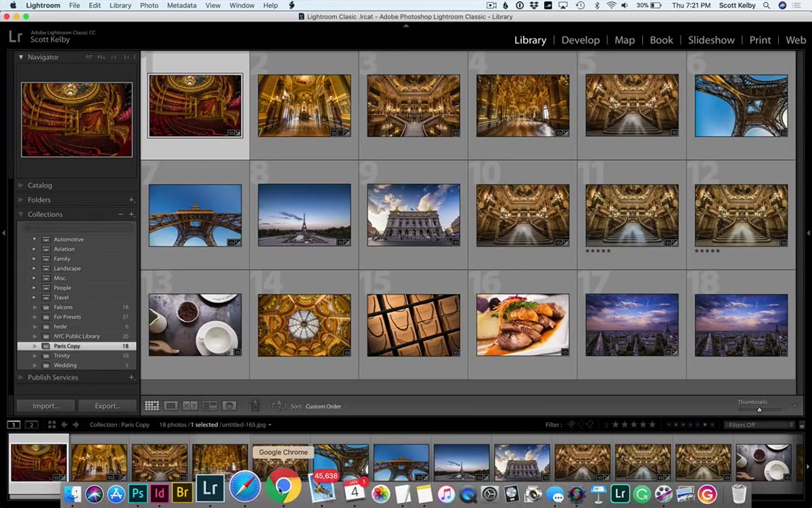Expand the Automotive collection set

click(x=34, y=239)
